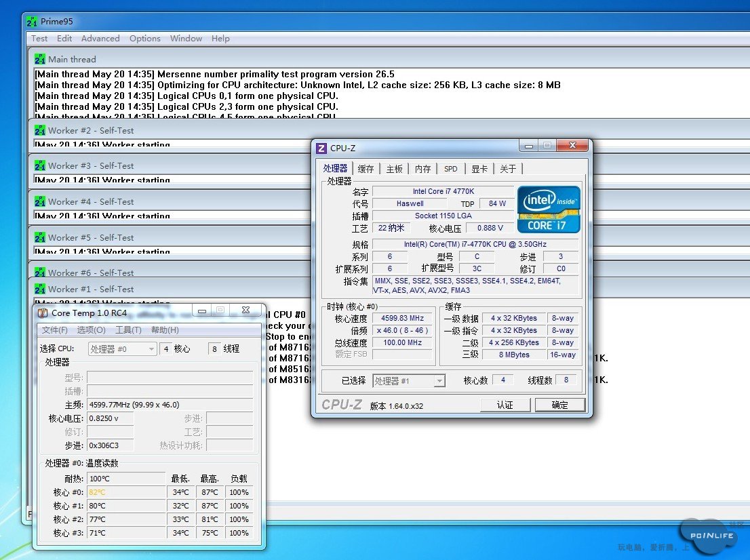Click the Socket 1150 LGA value in CPU-Z
Viewport: 750px width, 560px height.
click(x=443, y=216)
